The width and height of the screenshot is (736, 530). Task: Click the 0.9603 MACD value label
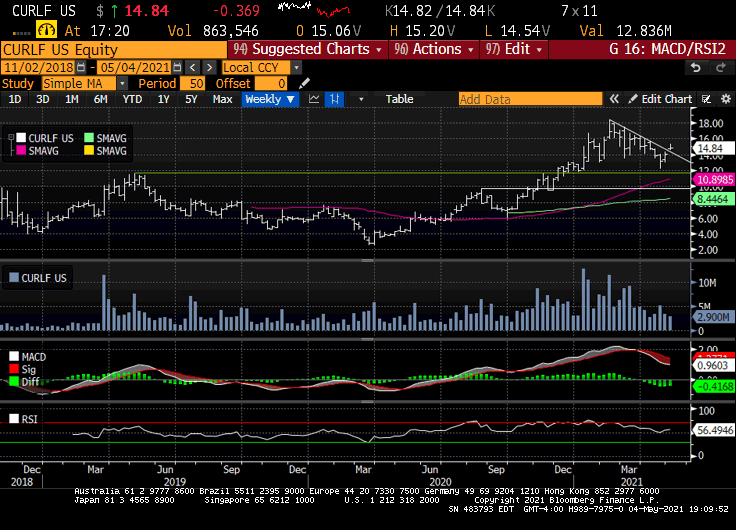713,366
